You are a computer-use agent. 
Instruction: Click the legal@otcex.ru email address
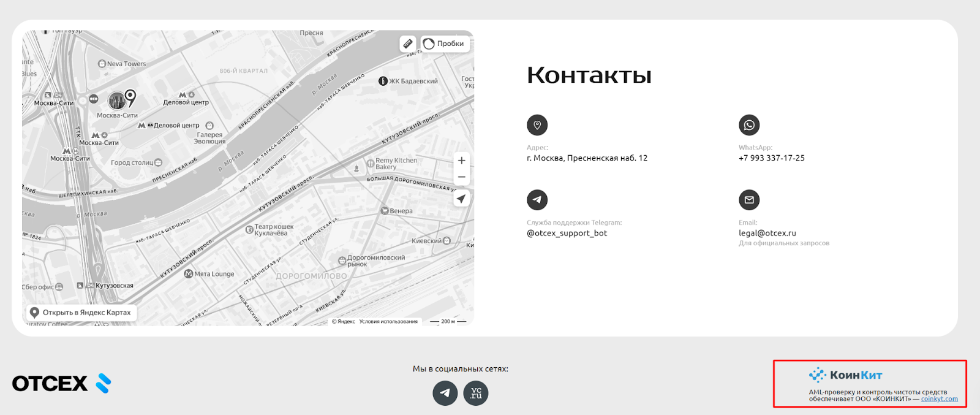click(767, 233)
